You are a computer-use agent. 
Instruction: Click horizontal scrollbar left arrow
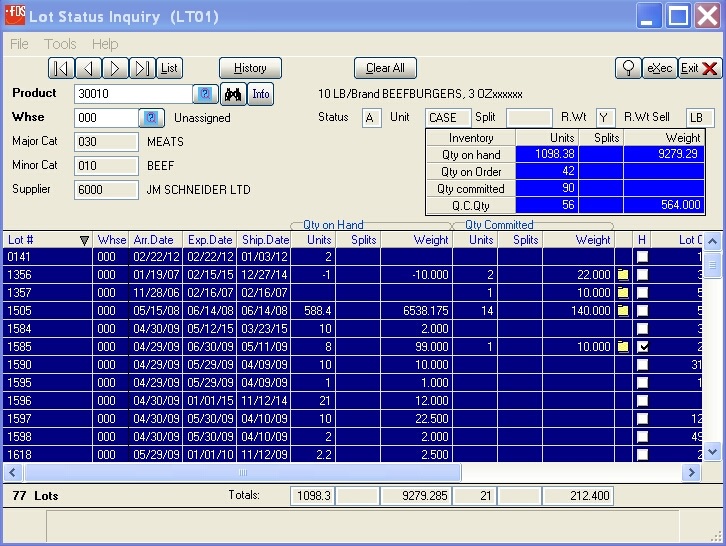pyautogui.click(x=13, y=472)
